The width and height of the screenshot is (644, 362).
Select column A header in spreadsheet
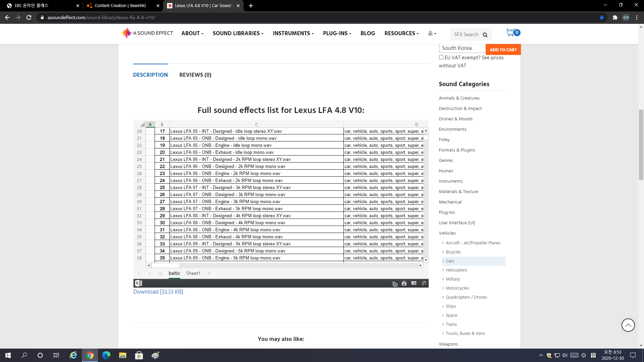click(150, 124)
